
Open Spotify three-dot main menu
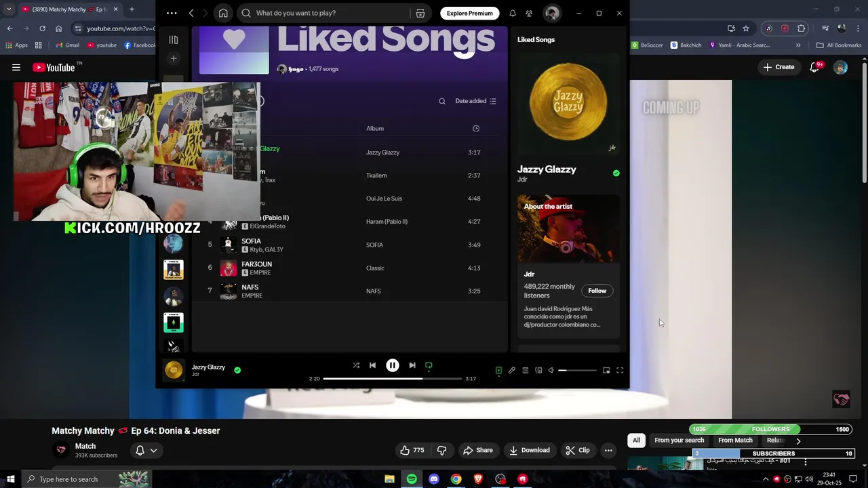click(172, 13)
